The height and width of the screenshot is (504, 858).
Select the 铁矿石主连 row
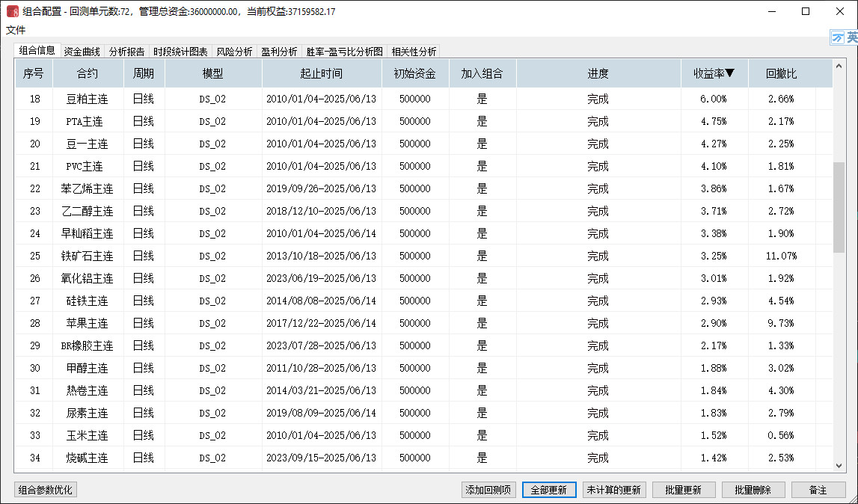(88, 256)
